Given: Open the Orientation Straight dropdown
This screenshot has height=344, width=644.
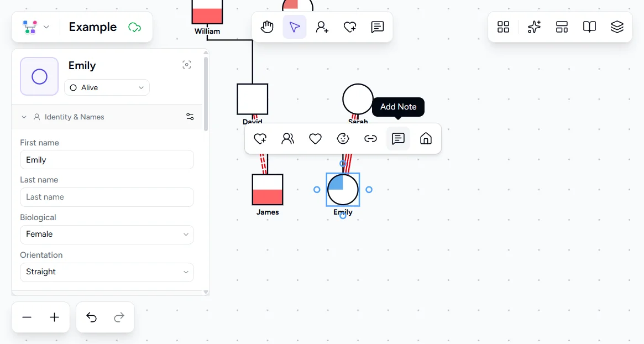Looking at the screenshot, I should point(107,272).
